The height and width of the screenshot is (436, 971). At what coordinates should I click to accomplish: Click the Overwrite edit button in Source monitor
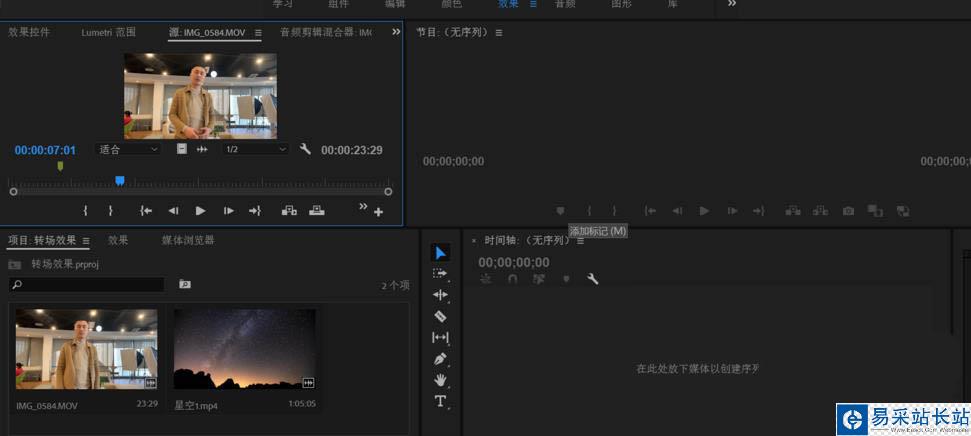point(316,211)
